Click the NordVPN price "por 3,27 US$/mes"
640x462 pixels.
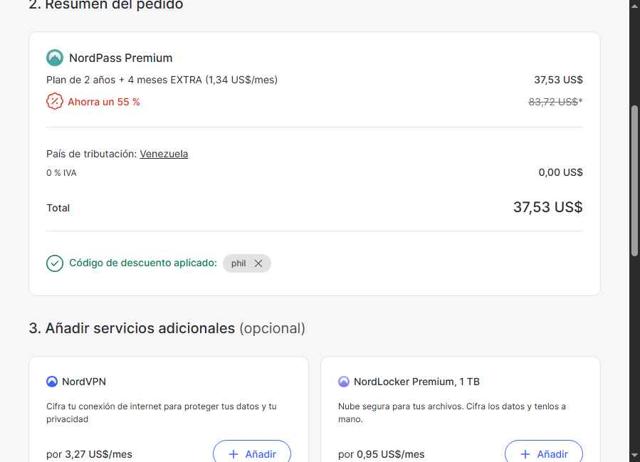[x=89, y=454]
